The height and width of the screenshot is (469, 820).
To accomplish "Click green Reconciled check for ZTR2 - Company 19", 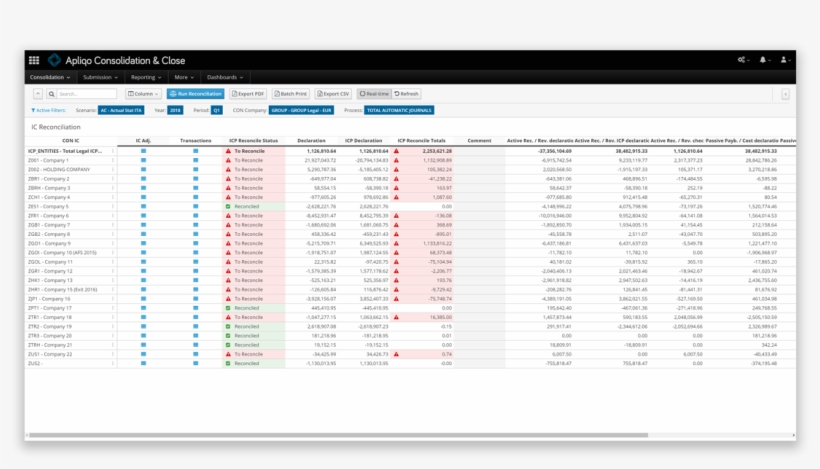I will [228, 326].
